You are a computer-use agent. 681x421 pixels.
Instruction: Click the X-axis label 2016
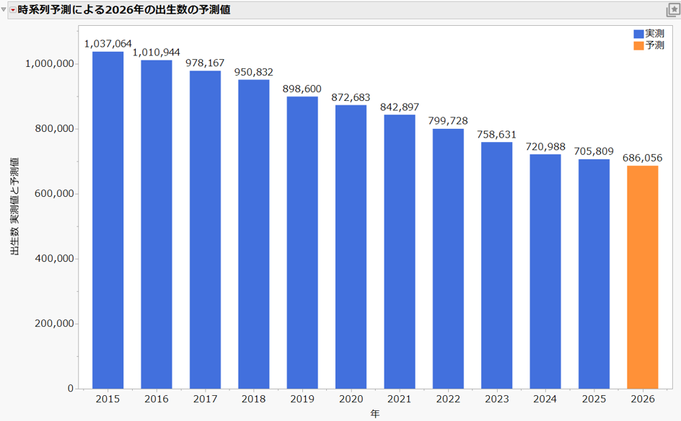(x=156, y=399)
